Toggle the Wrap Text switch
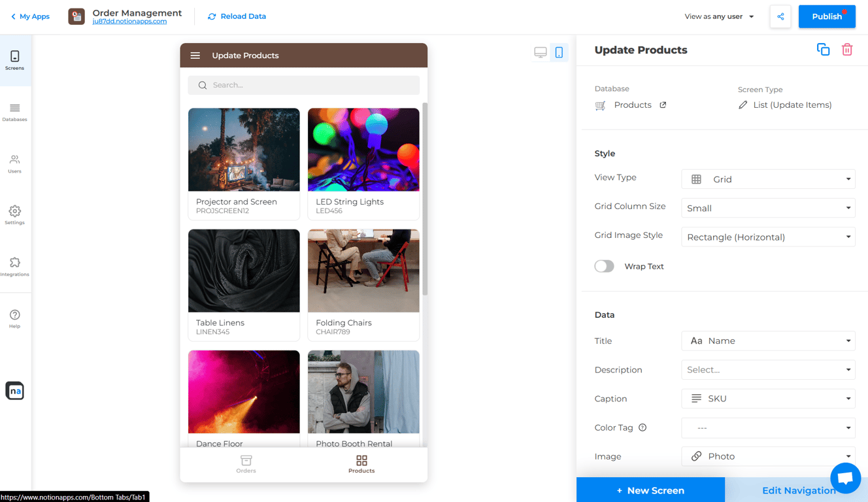The height and width of the screenshot is (502, 868). [605, 266]
